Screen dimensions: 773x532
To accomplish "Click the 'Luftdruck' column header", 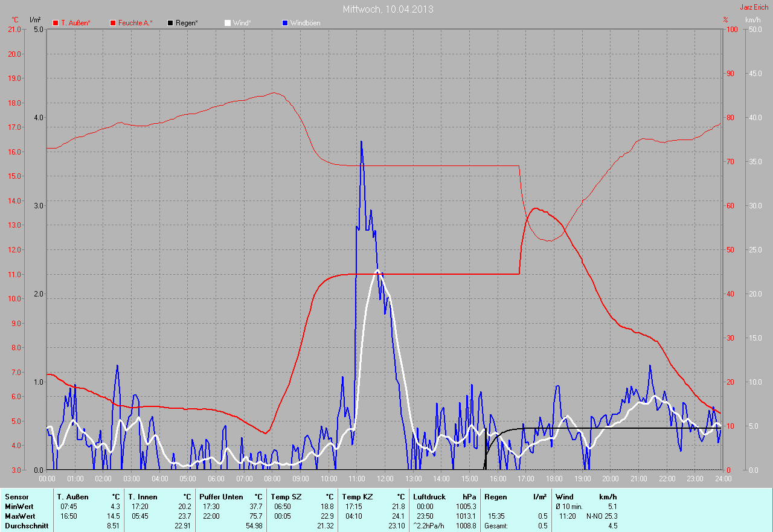I will [x=429, y=497].
